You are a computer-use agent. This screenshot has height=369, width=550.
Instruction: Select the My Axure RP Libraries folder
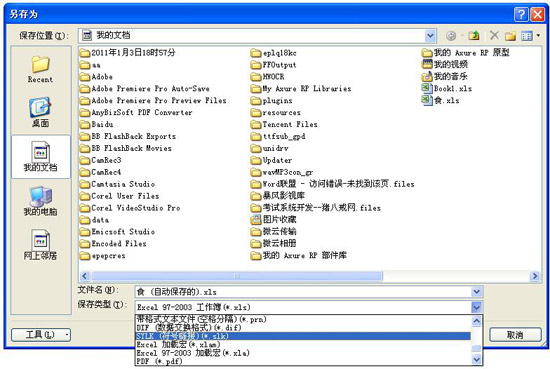tap(301, 88)
